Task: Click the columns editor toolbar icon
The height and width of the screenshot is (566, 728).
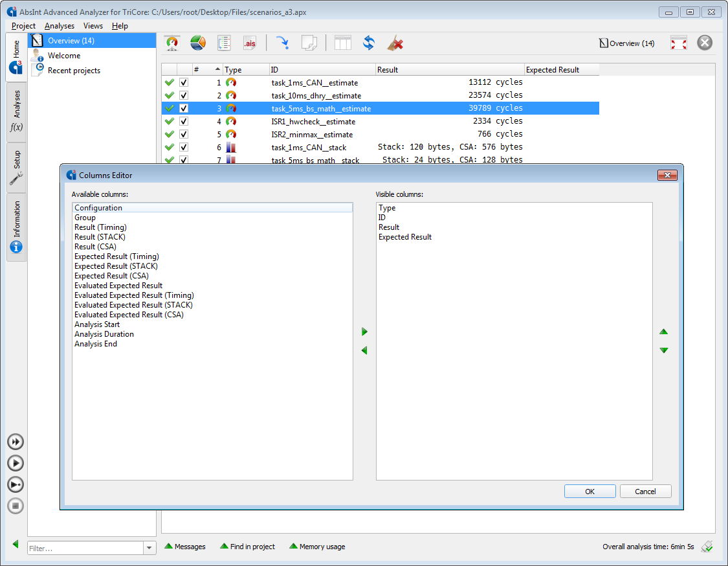Action: pos(342,43)
